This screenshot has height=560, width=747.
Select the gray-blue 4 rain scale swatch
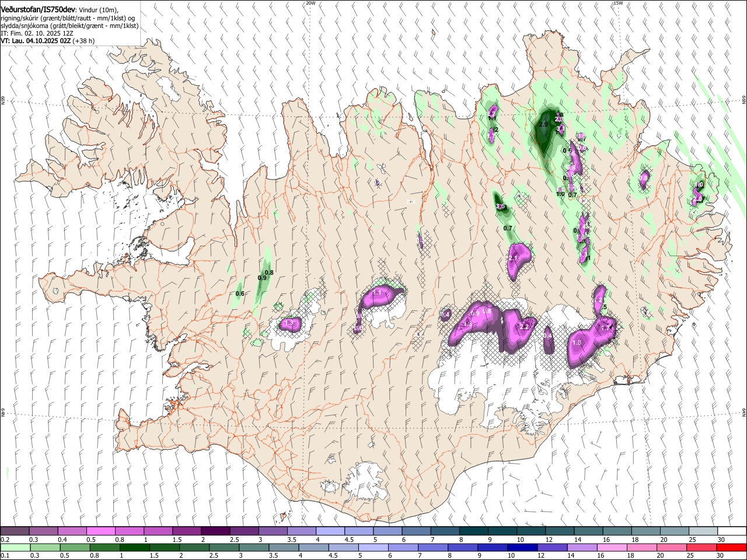(314, 547)
